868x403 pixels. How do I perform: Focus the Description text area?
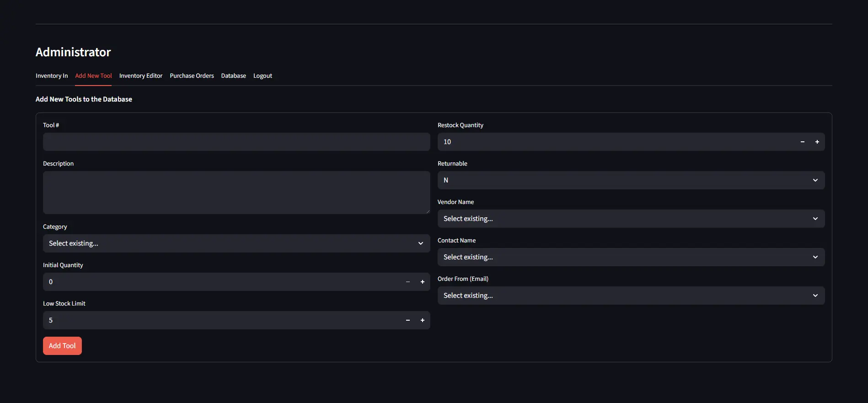236,193
